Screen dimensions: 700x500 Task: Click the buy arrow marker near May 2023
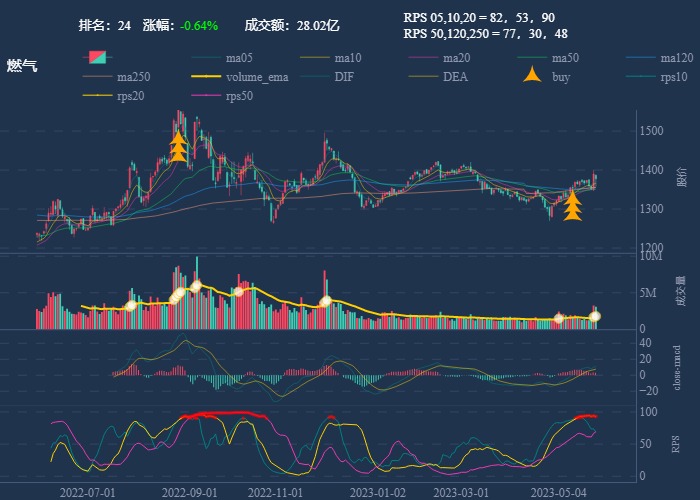573,206
